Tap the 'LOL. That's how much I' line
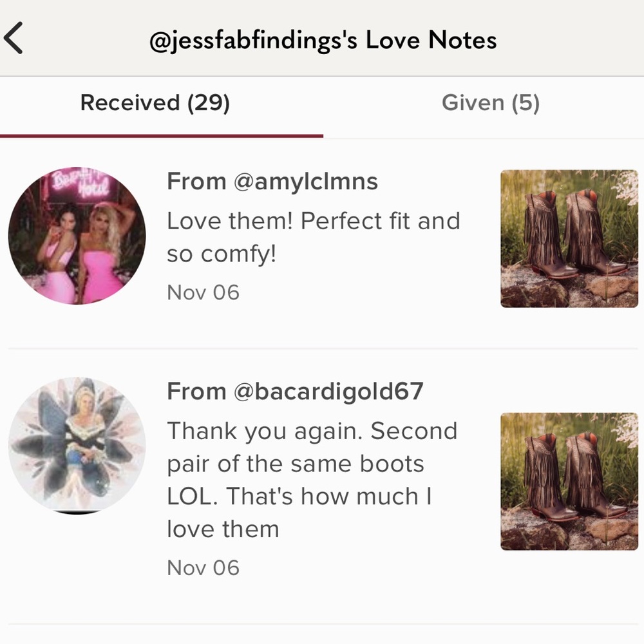Screen dimensions: 644x644 [x=299, y=496]
